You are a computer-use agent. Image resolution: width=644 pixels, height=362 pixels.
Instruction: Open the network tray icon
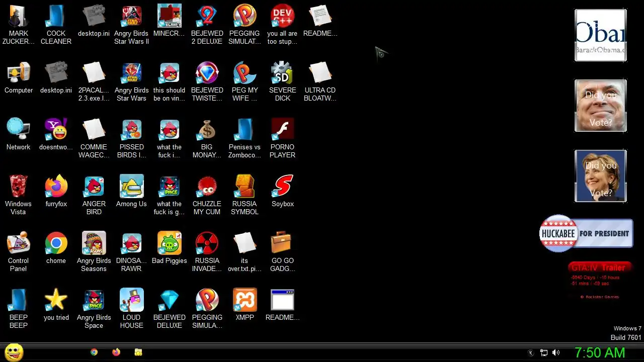(543, 353)
